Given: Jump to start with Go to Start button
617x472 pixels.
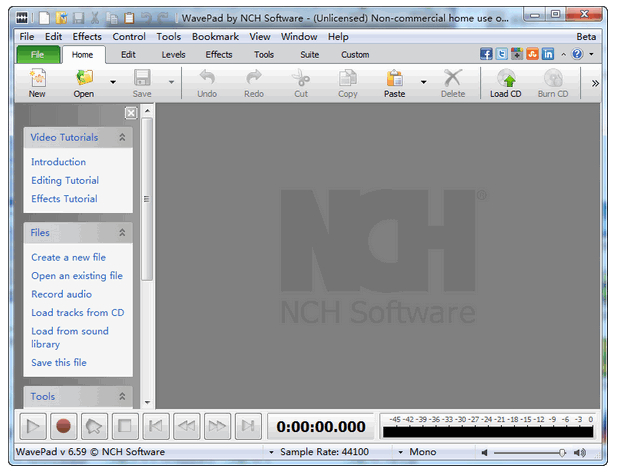Looking at the screenshot, I should coord(155,426).
